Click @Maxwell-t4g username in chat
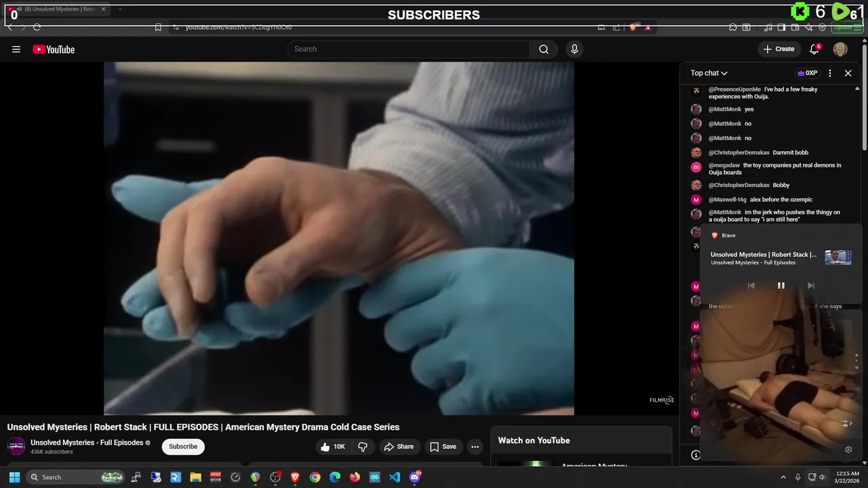This screenshot has width=868, height=488. pos(728,200)
